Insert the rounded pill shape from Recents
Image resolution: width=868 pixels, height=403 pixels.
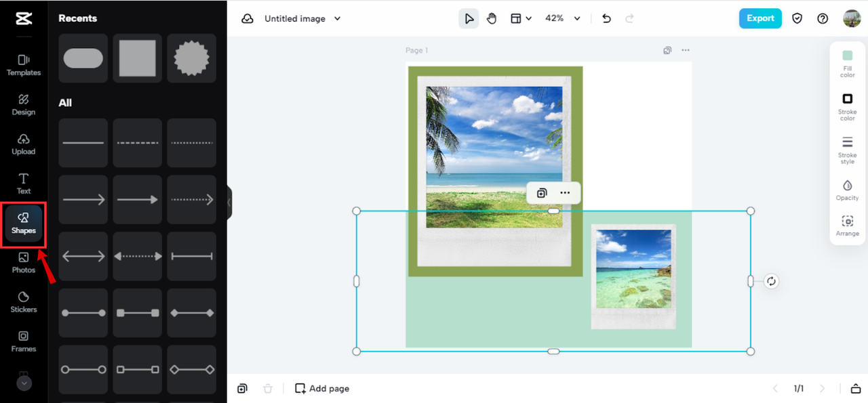(83, 58)
